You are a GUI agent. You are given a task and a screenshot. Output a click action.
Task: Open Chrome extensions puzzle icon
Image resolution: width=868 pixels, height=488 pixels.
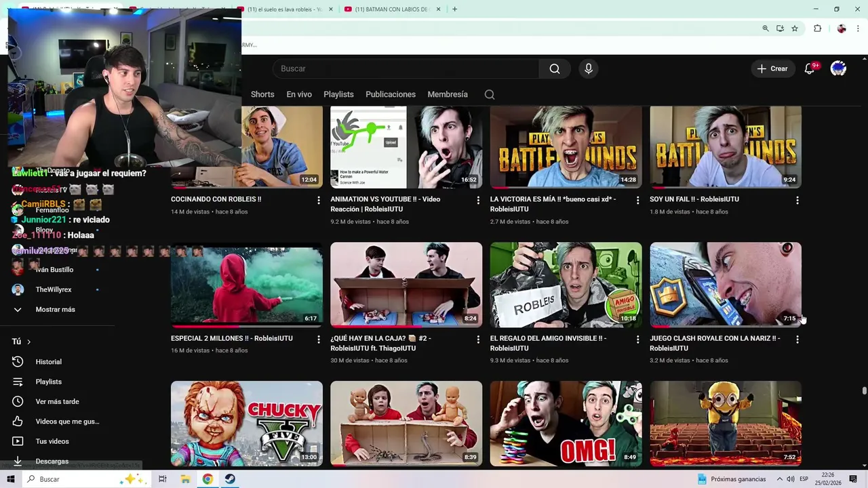[x=817, y=28]
